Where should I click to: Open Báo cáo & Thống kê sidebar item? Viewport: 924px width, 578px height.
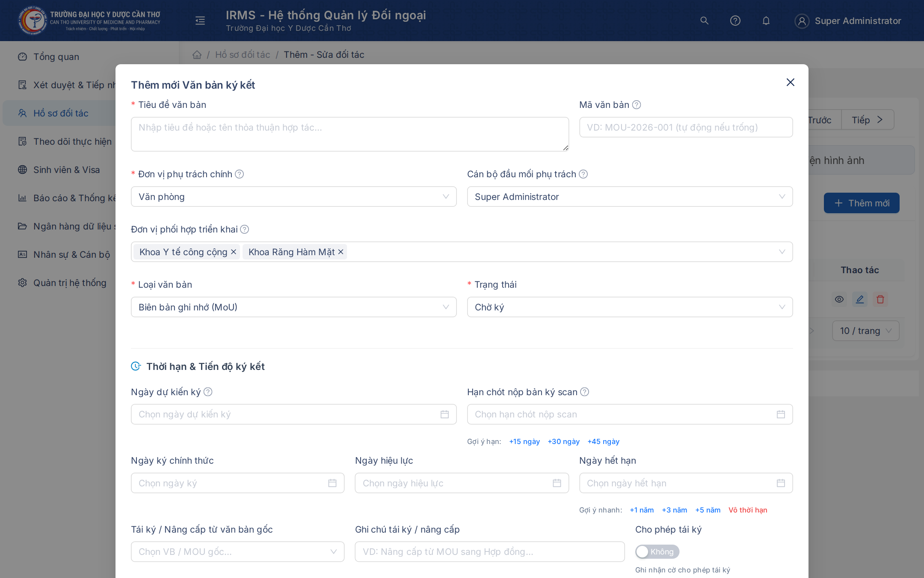tap(59, 198)
